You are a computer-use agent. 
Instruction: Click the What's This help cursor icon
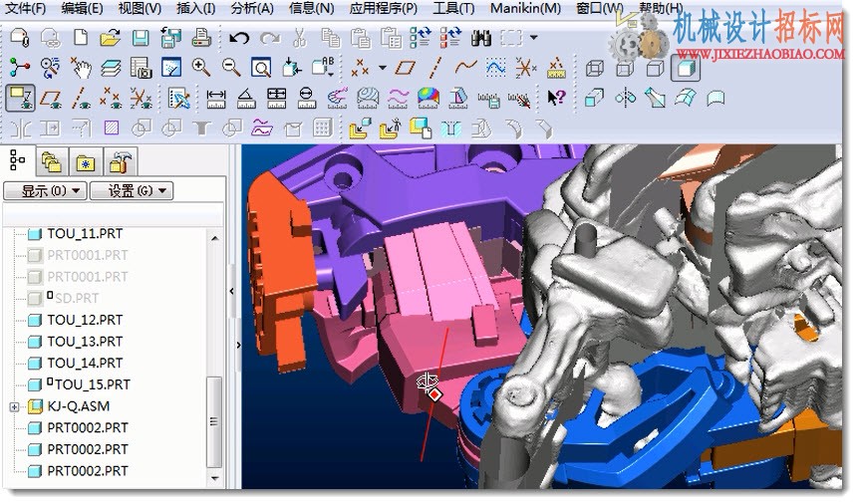tap(556, 99)
